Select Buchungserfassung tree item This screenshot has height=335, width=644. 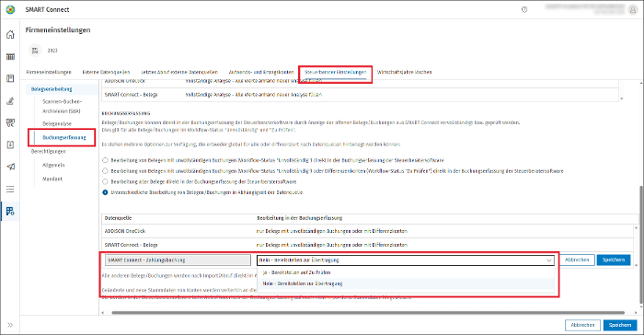click(64, 138)
